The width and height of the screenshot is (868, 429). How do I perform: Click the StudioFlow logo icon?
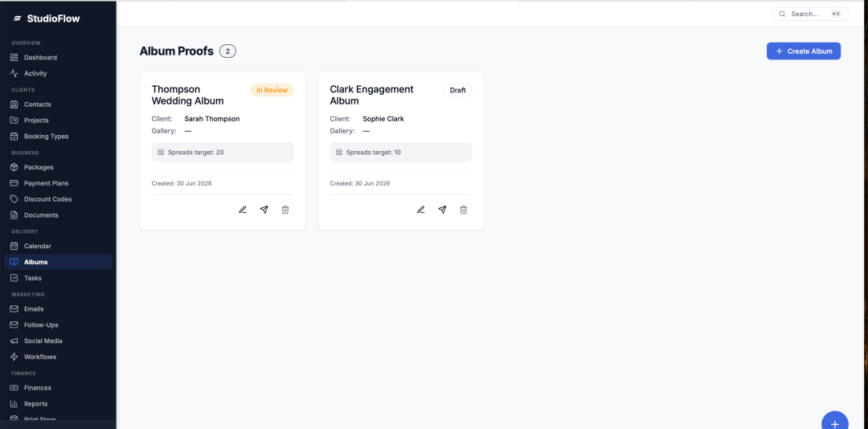(17, 18)
